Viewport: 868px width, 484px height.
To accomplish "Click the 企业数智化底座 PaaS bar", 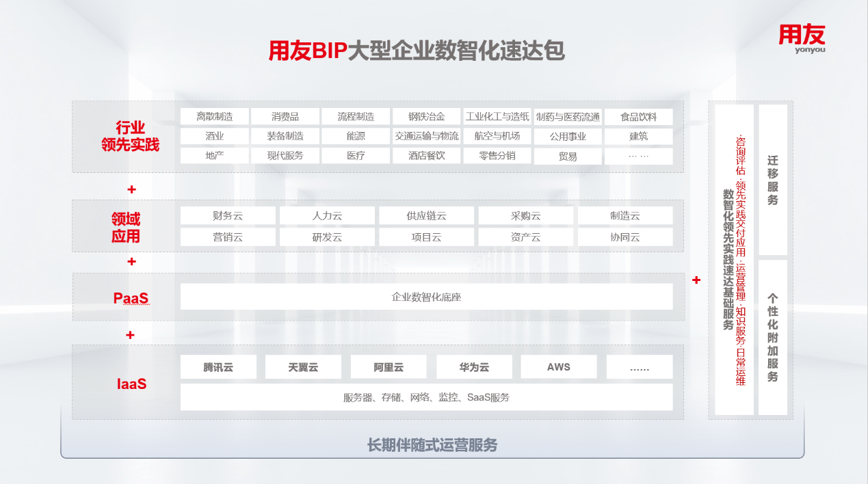I will (426, 297).
